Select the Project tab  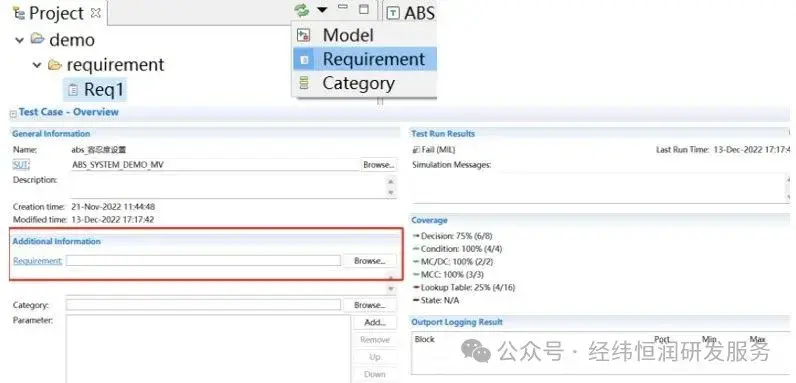[x=56, y=13]
